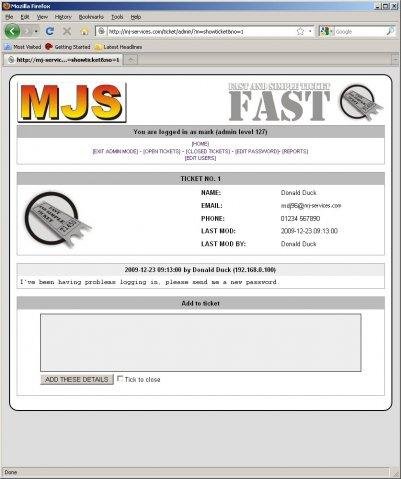Open the Latest Headlines feed bookmark
The image size is (401, 479).
119,47
